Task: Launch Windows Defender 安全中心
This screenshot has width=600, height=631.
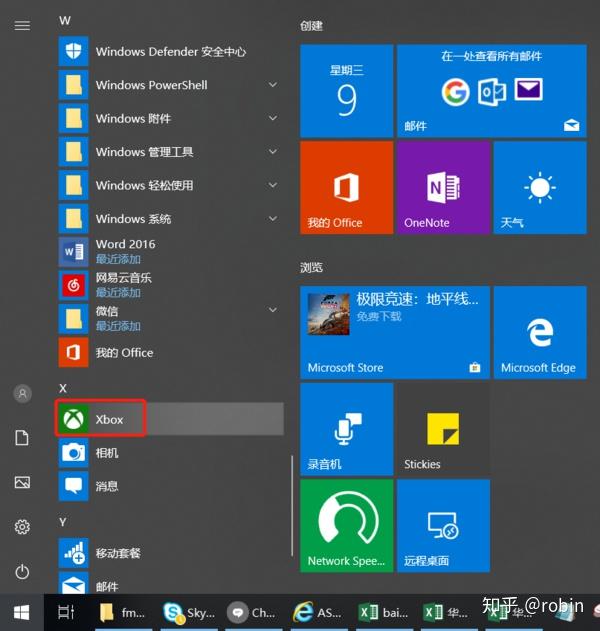Action: (170, 51)
